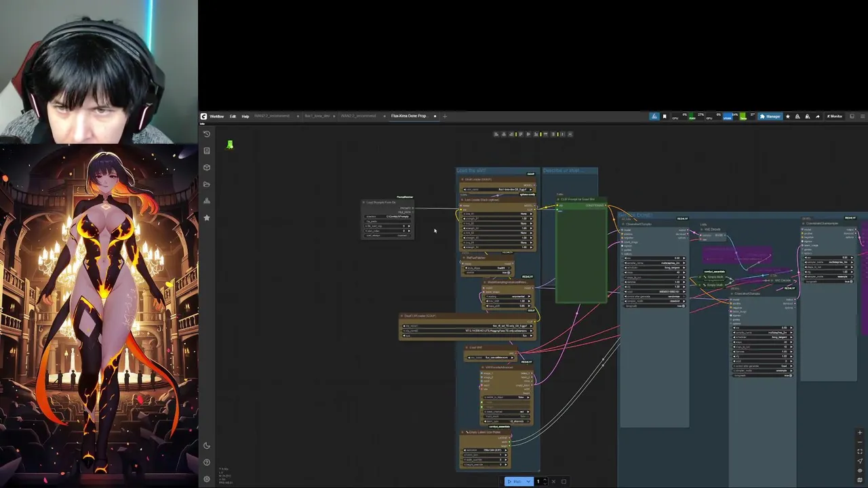Expand the Run button dropdown arrow
This screenshot has height=488, width=868.
529,481
